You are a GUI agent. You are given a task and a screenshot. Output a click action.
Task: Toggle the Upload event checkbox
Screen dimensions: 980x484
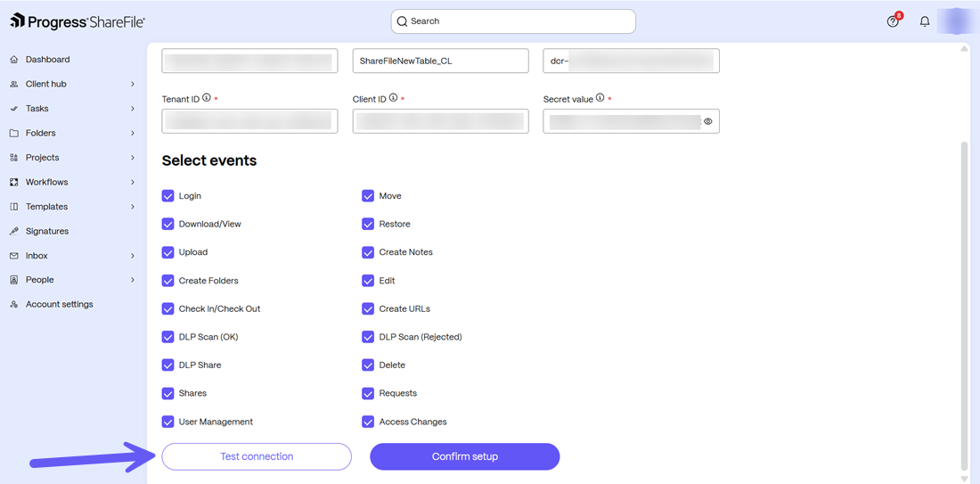[167, 252]
